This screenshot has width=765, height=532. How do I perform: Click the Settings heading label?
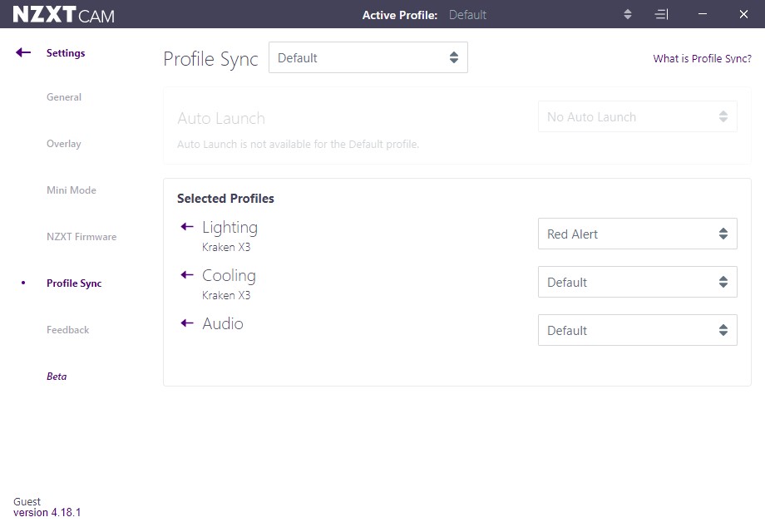point(66,52)
